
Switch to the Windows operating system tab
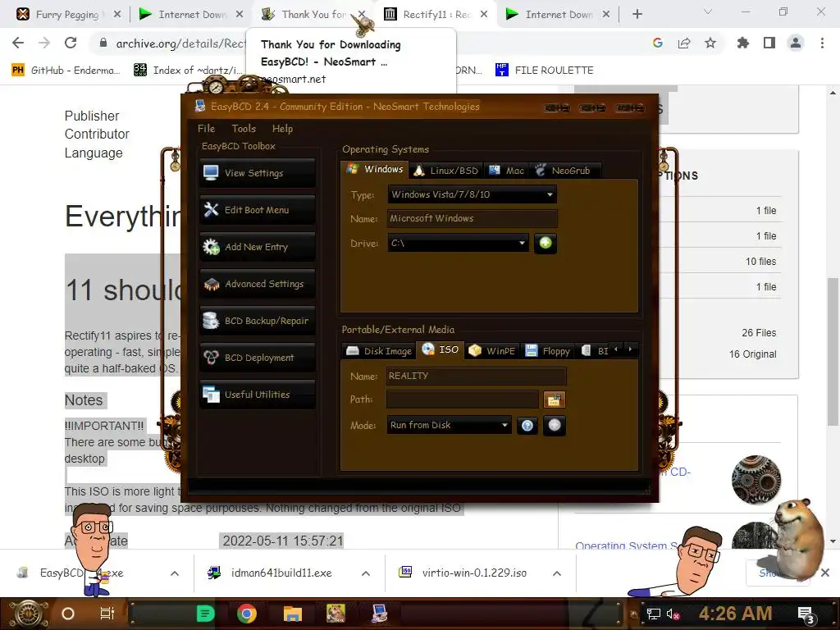tap(374, 169)
